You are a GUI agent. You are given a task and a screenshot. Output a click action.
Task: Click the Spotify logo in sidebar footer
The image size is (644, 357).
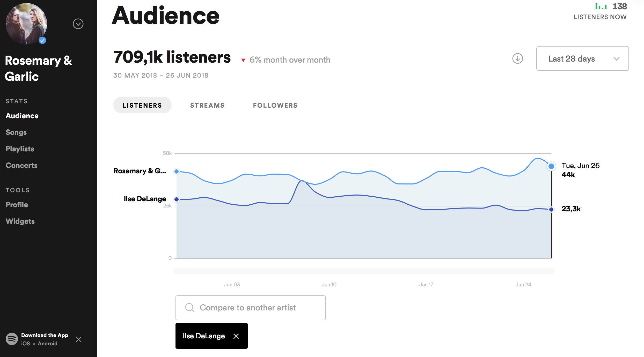tap(12, 339)
